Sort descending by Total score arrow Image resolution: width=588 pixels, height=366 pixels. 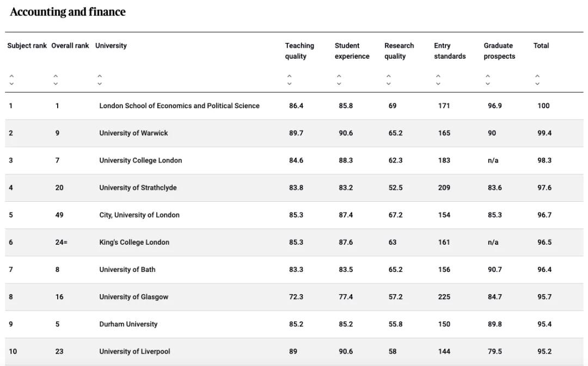click(x=537, y=84)
